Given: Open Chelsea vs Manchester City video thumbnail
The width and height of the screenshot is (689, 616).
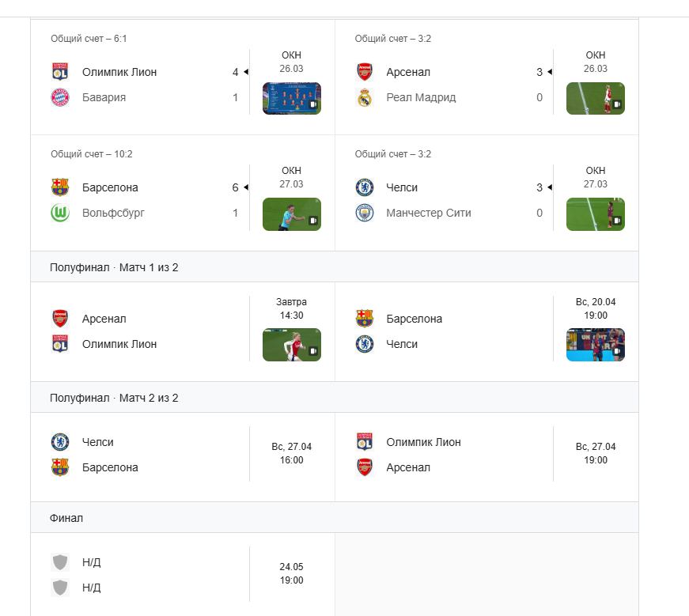Looking at the screenshot, I should coord(596,214).
